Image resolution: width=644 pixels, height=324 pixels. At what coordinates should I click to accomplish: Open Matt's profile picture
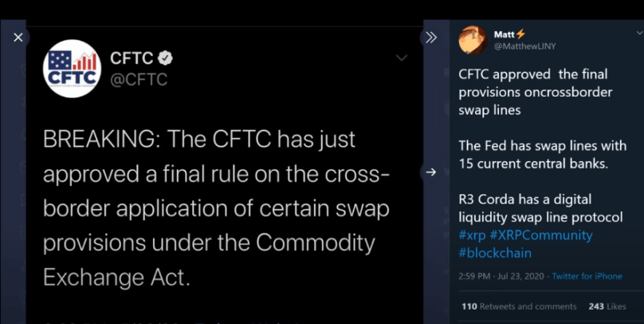pyautogui.click(x=473, y=39)
